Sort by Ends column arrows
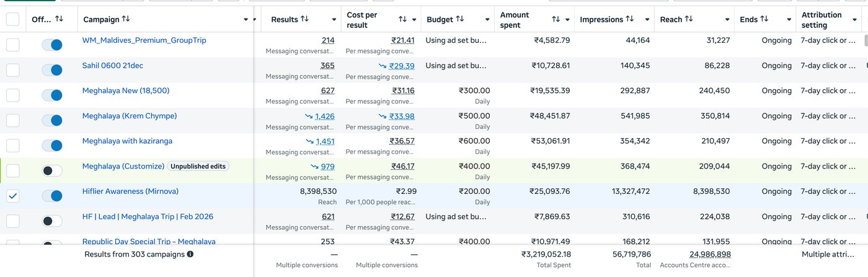 point(764,19)
